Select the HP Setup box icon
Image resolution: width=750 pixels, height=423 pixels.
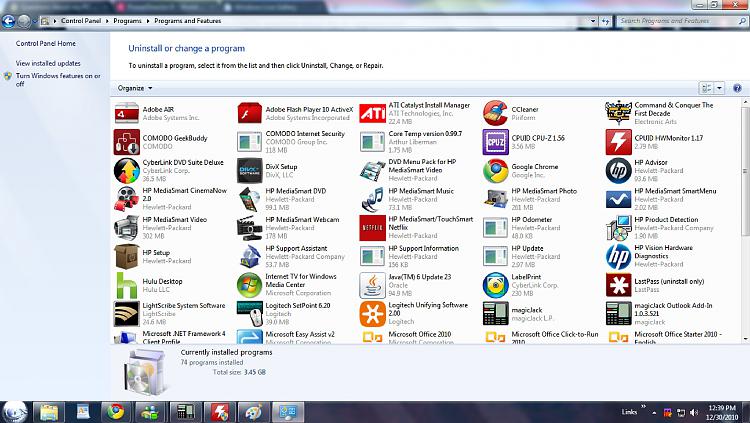tap(127, 256)
